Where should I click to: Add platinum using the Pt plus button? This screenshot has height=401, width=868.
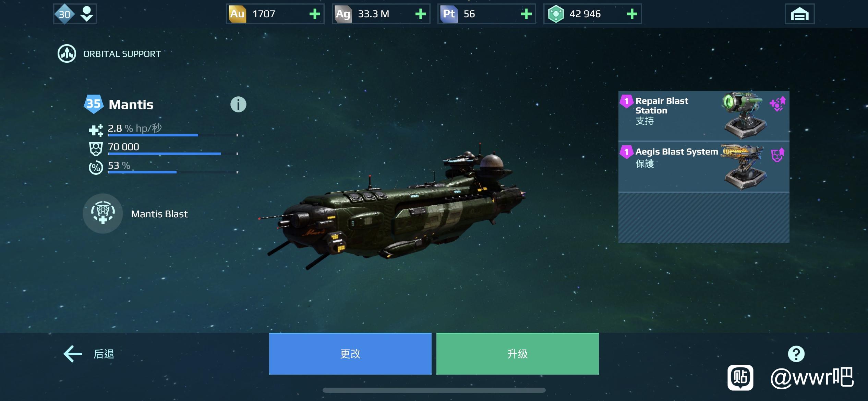coord(526,14)
